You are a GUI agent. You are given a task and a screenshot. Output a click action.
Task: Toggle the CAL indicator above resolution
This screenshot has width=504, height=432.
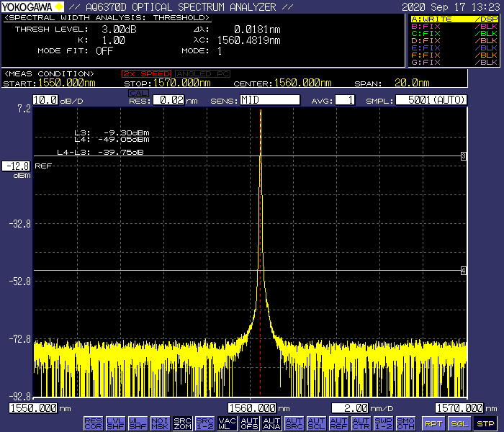(x=138, y=92)
